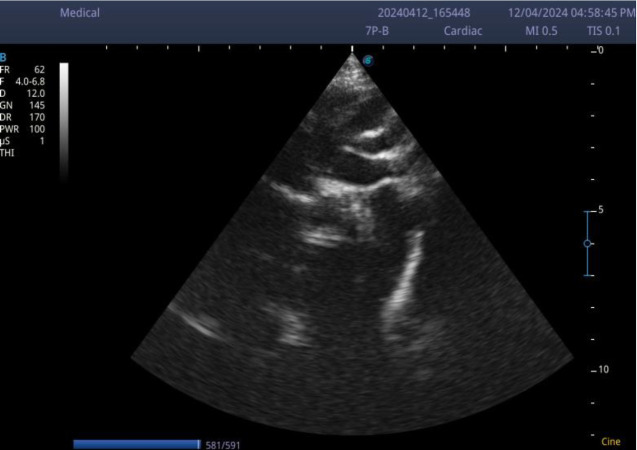This screenshot has height=450, width=637.
Task: Toggle the THI harmonic imaging label
Action: click(8, 152)
